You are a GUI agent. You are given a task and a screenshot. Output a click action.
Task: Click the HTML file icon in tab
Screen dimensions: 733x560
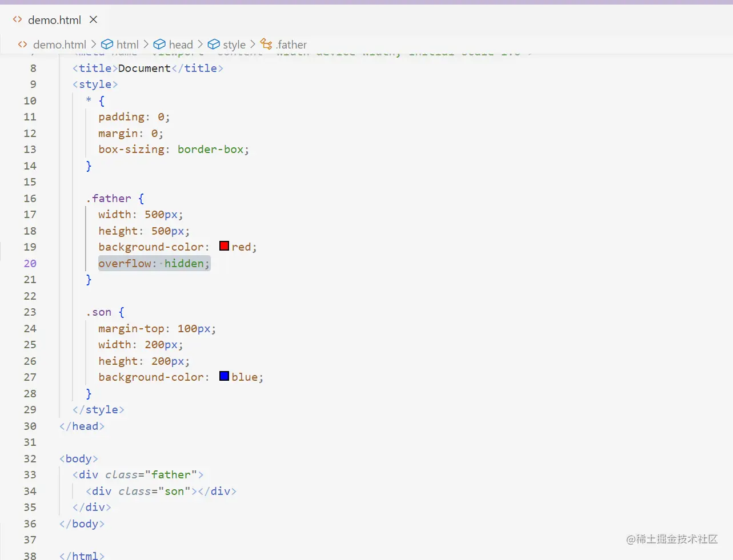(18, 20)
